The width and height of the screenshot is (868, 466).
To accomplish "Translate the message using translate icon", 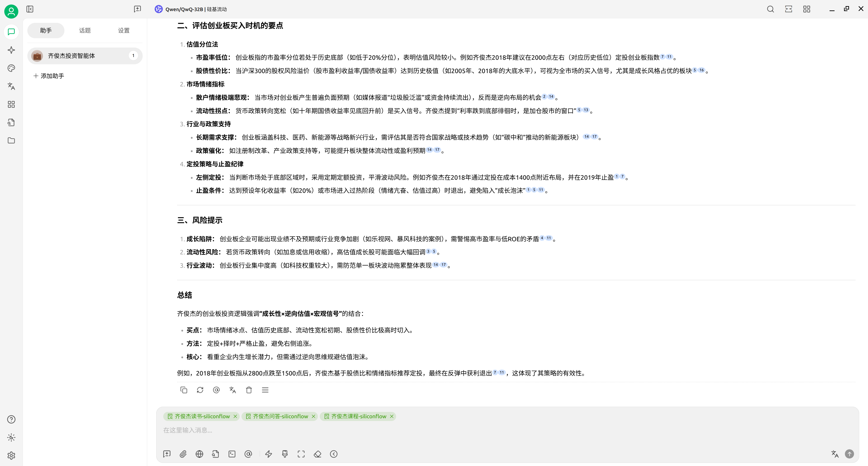I will tap(232, 390).
